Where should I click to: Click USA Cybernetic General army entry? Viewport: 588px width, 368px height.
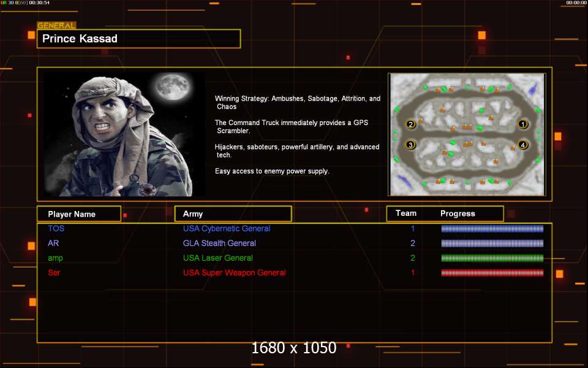tap(227, 229)
